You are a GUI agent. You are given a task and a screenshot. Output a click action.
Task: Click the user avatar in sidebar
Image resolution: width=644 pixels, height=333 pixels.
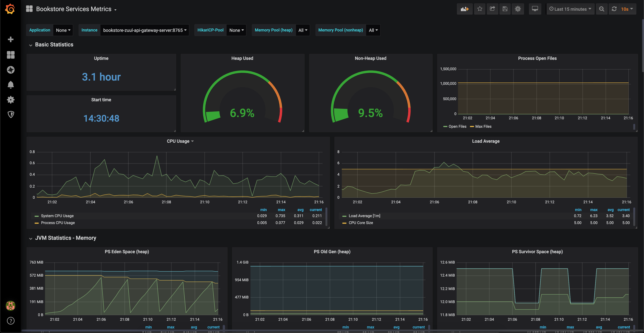tap(11, 306)
